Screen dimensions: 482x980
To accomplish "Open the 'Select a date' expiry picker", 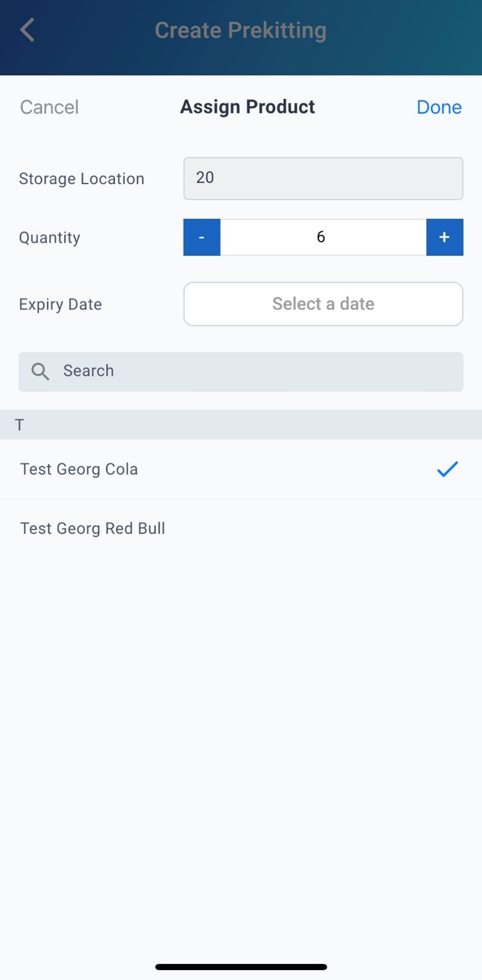I will click(x=323, y=304).
